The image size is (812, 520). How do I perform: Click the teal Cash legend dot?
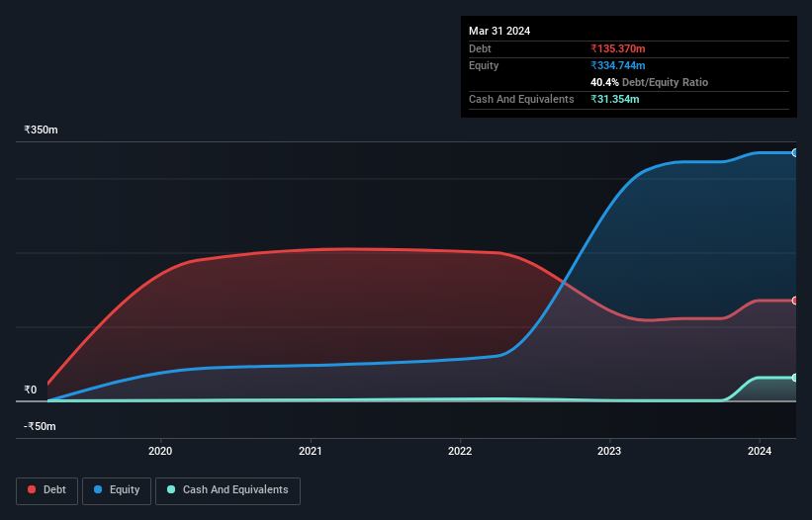click(171, 489)
